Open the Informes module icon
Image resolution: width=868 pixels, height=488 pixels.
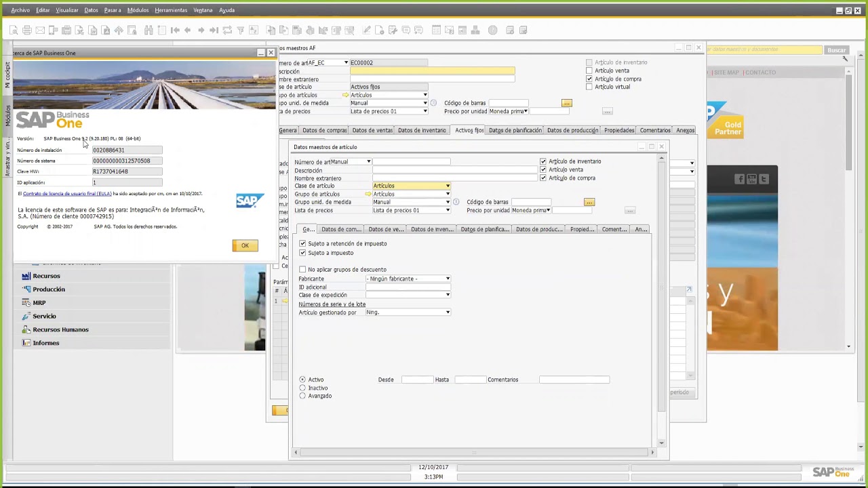(x=26, y=343)
